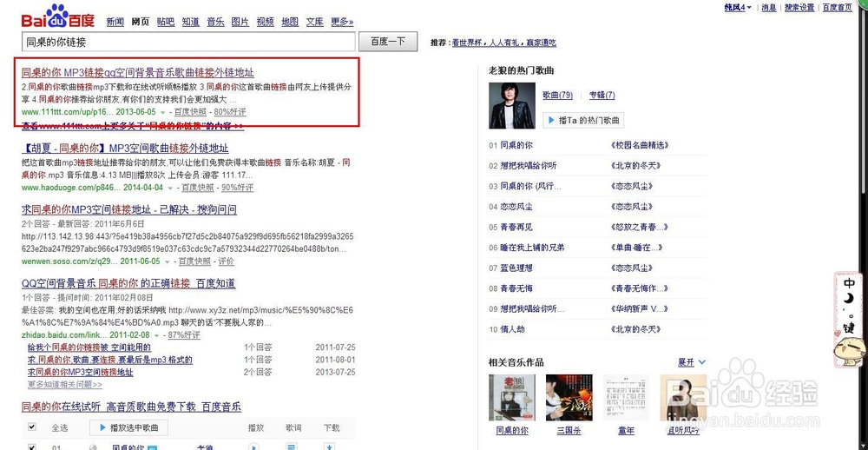Open hot song 05 青春再见
The image size is (868, 450).
coord(516,228)
